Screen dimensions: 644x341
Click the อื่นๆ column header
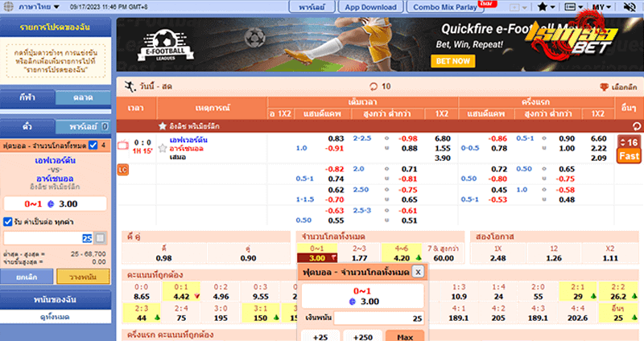pos(629,108)
